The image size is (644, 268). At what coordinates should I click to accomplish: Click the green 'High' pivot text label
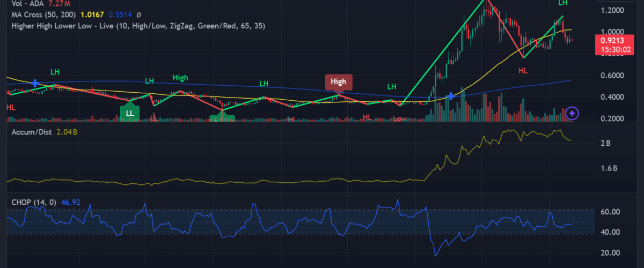coord(180,78)
